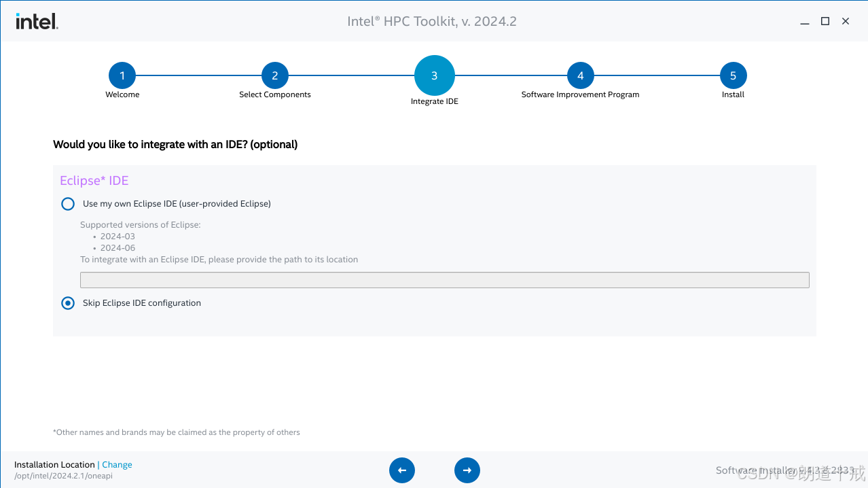Click 'To integrate with an Eclipse IDE' instruction
Viewport: 868px width, 488px height.
(219, 260)
